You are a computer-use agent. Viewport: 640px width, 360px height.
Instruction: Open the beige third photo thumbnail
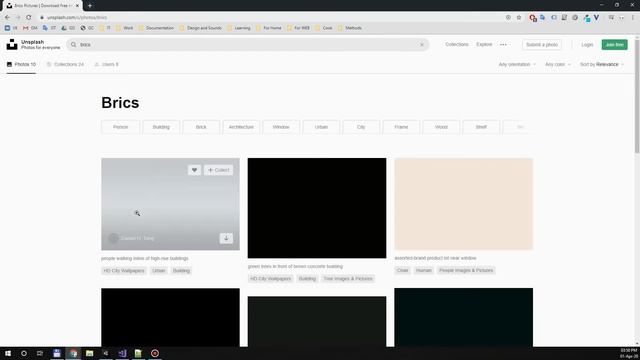pyautogui.click(x=463, y=204)
